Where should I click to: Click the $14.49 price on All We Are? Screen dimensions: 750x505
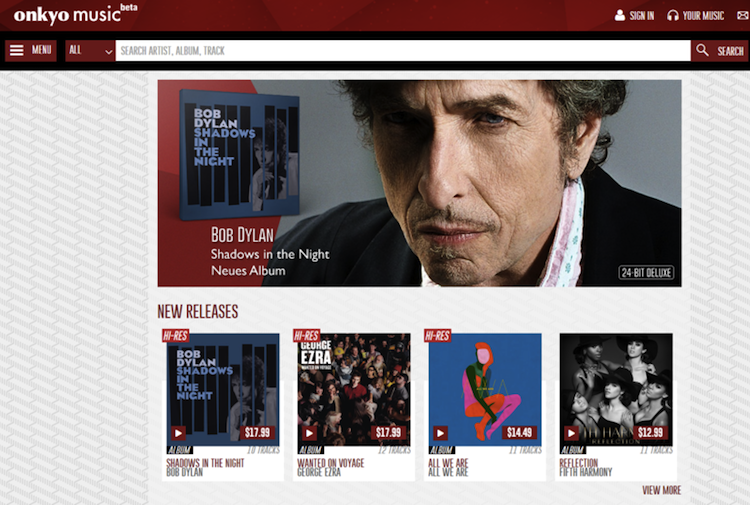pyautogui.click(x=519, y=433)
